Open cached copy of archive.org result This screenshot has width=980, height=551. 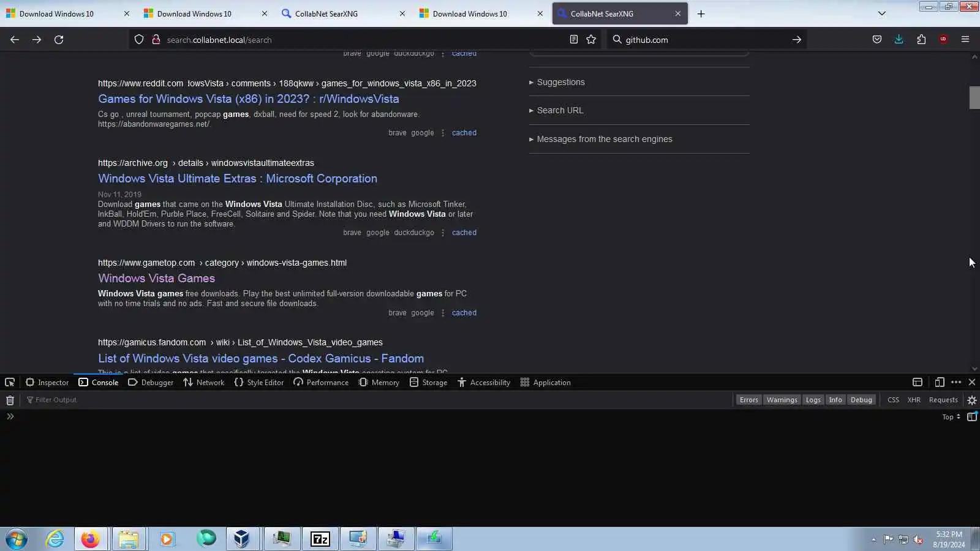464,233
